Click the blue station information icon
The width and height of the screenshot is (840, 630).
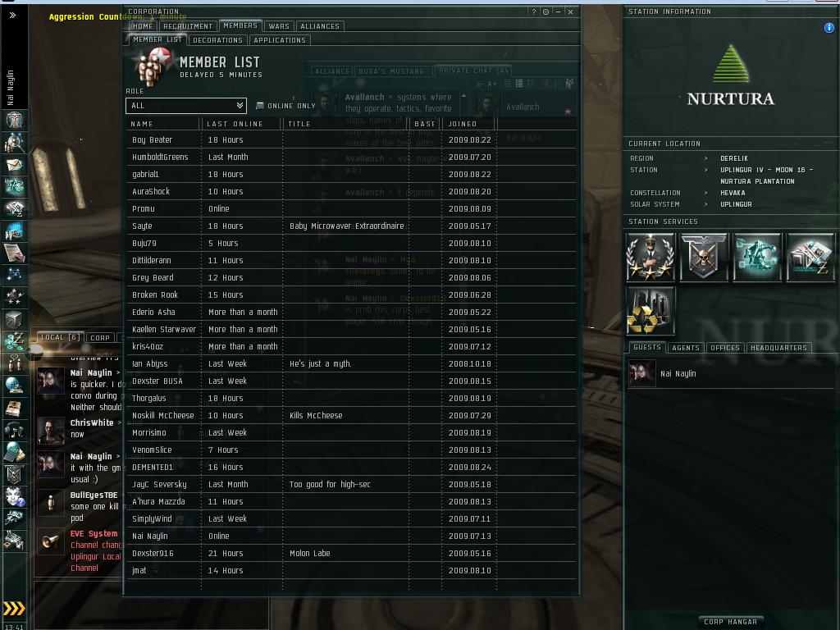tap(829, 28)
